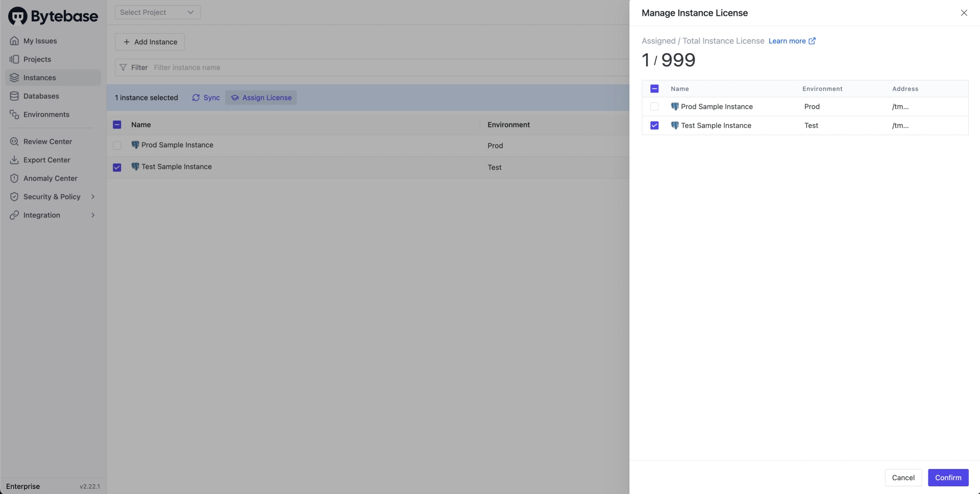Select the Databases cylinder icon
The height and width of the screenshot is (494, 980).
click(x=14, y=96)
